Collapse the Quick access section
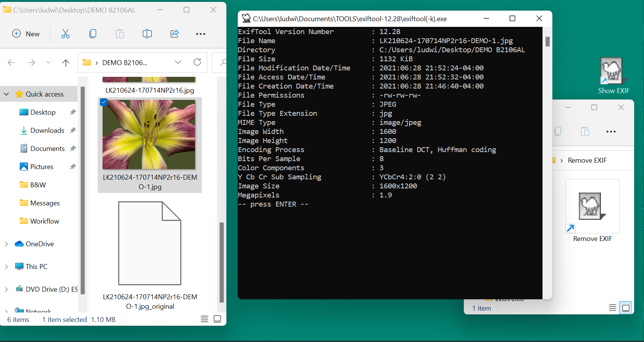 point(6,94)
